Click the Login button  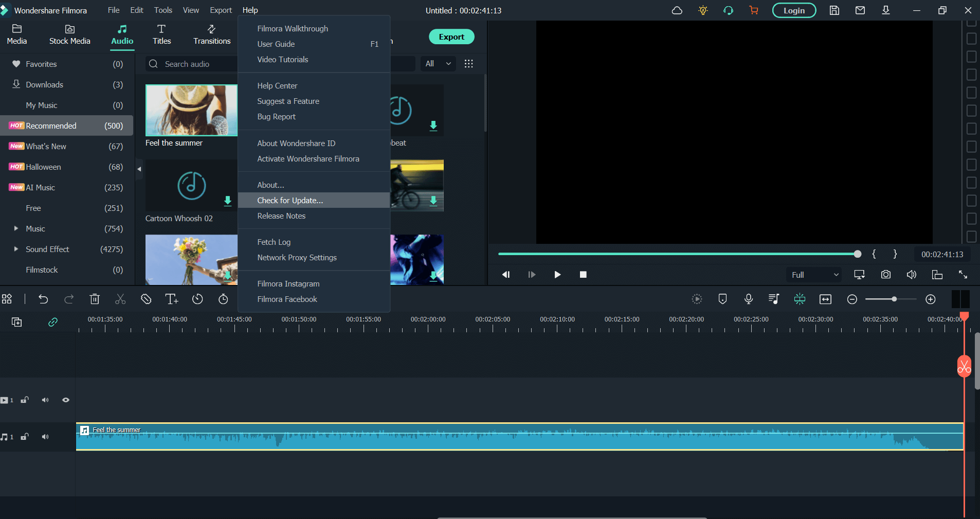coord(794,10)
